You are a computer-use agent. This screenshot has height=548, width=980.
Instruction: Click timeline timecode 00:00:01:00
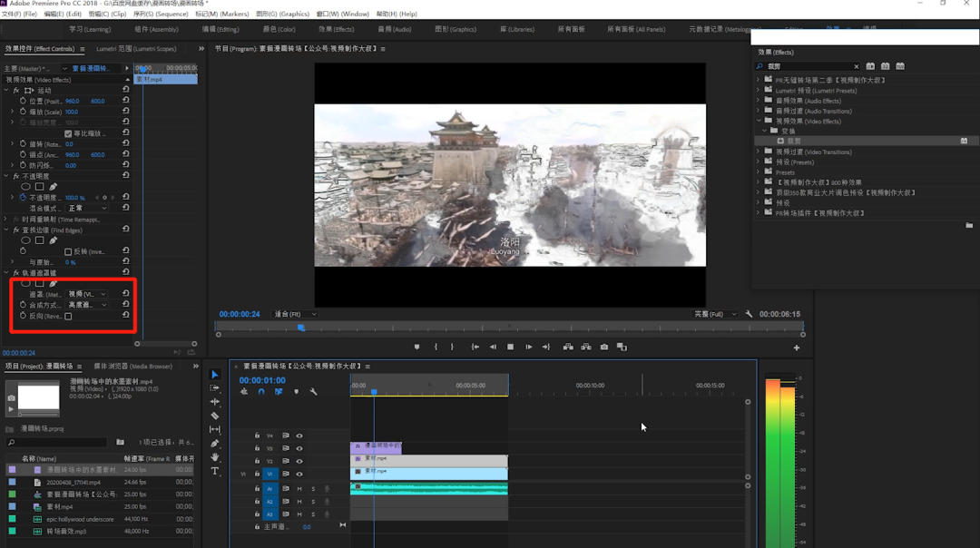coord(262,380)
